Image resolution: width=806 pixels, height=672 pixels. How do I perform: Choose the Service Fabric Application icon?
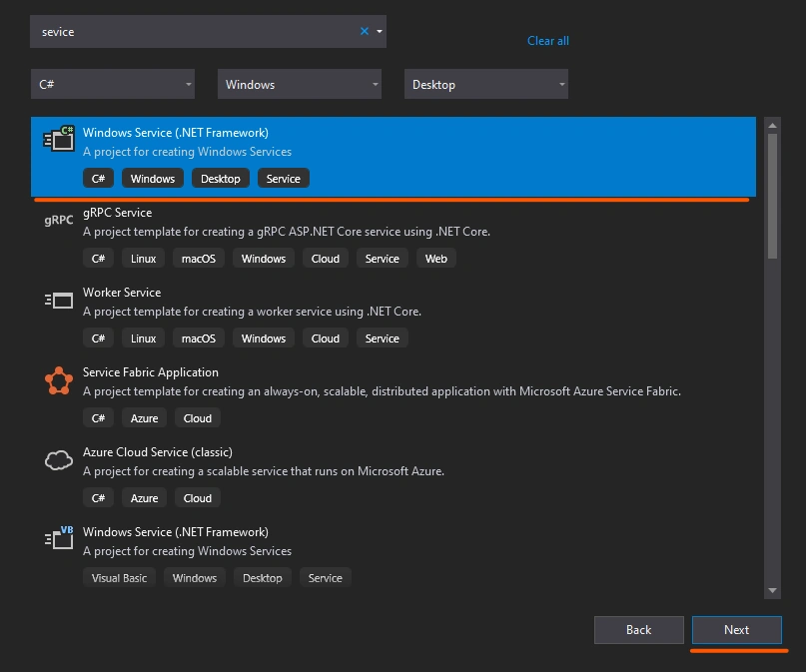[x=59, y=380]
